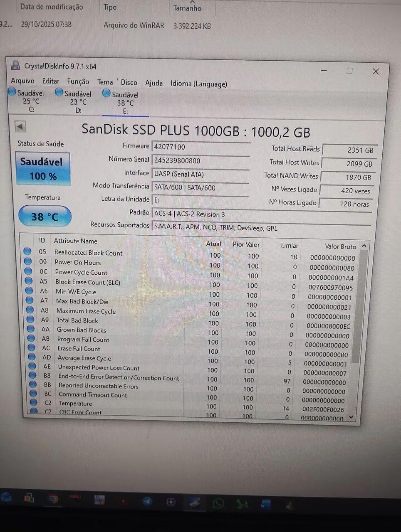401x532 pixels.
Task: Open the Idioma (Language) menu
Action: (x=198, y=84)
